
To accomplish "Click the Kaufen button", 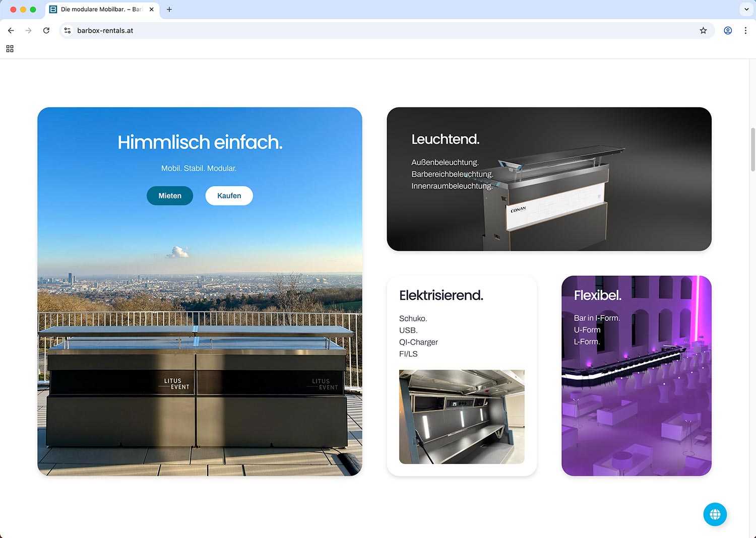I will tap(229, 195).
